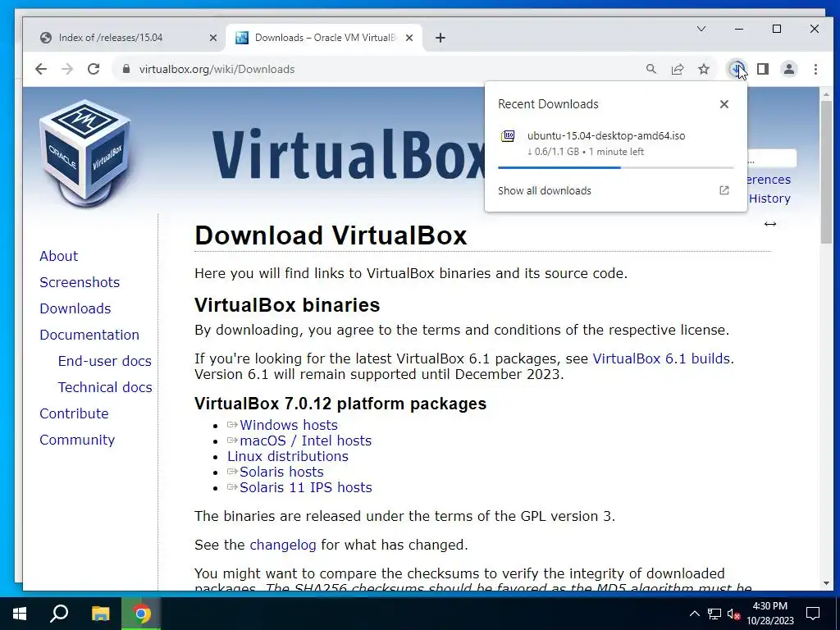Click the scrollbar down arrow
Viewport: 840px width, 630px height.
coord(825,583)
